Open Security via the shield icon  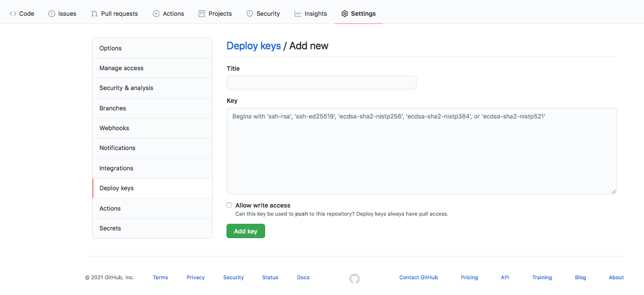point(249,13)
